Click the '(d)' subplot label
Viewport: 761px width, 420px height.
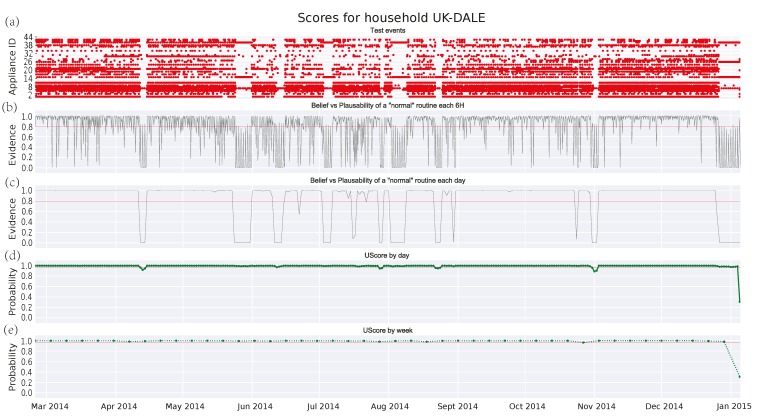pyautogui.click(x=10, y=256)
